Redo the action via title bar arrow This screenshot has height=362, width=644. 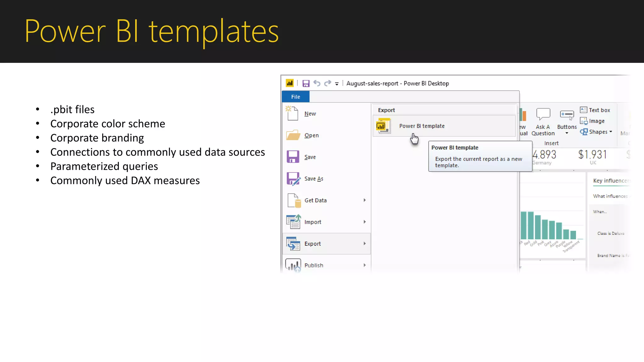pos(328,83)
